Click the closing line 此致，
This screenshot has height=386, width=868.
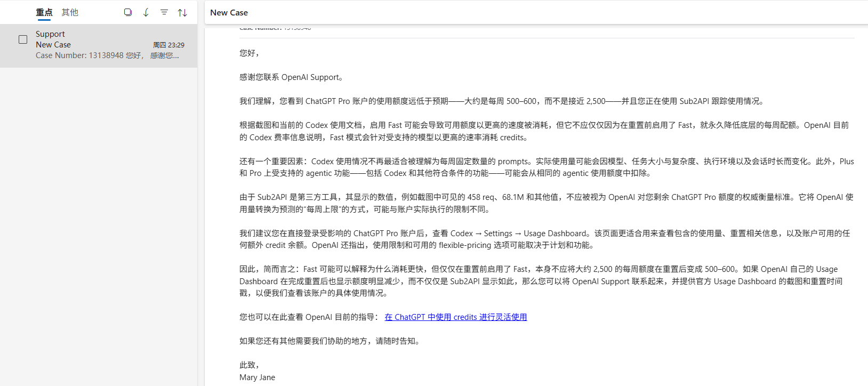click(x=250, y=365)
